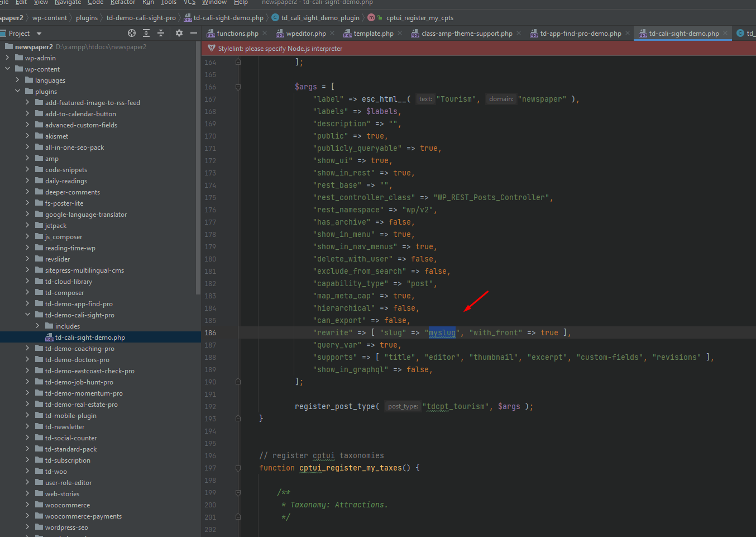Select the td-composer folder
The width and height of the screenshot is (756, 537).
click(65, 292)
